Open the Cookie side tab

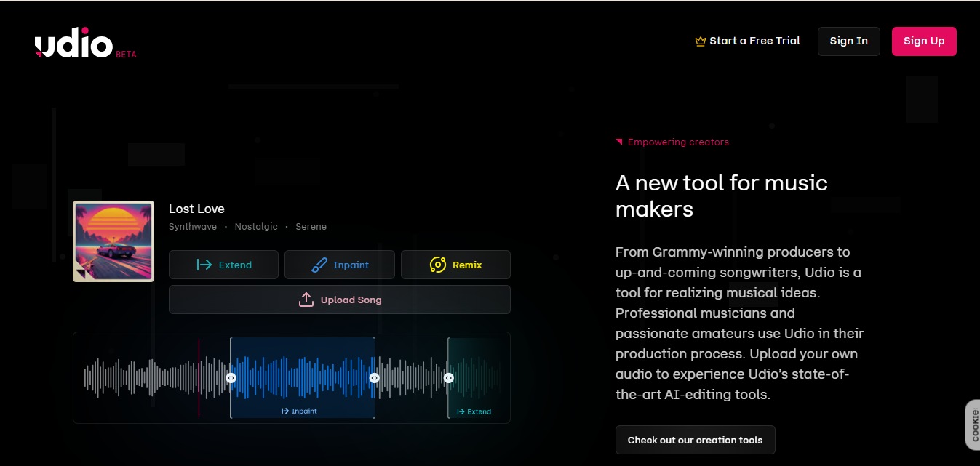(x=973, y=425)
